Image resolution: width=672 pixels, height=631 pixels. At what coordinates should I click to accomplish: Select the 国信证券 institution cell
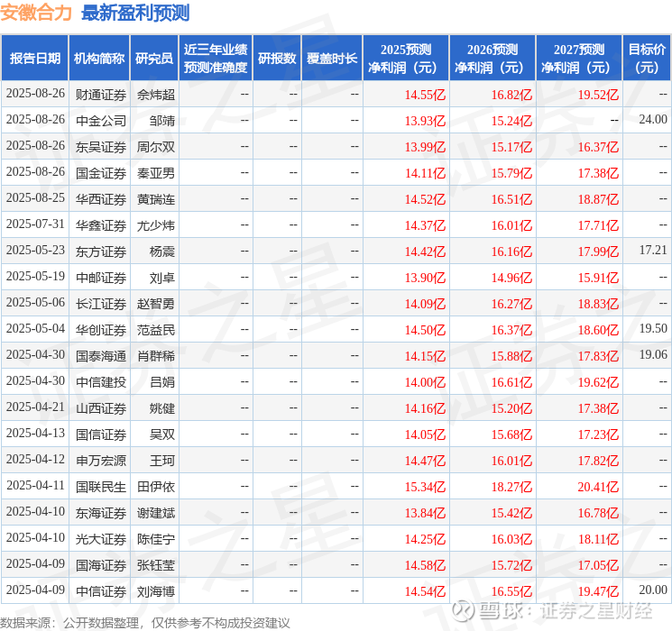click(101, 434)
